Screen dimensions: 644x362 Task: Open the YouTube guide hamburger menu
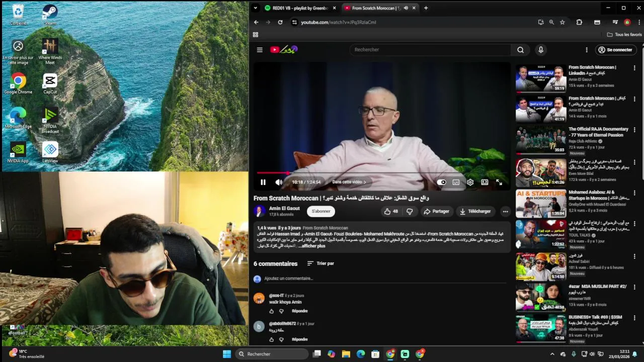pyautogui.click(x=260, y=50)
